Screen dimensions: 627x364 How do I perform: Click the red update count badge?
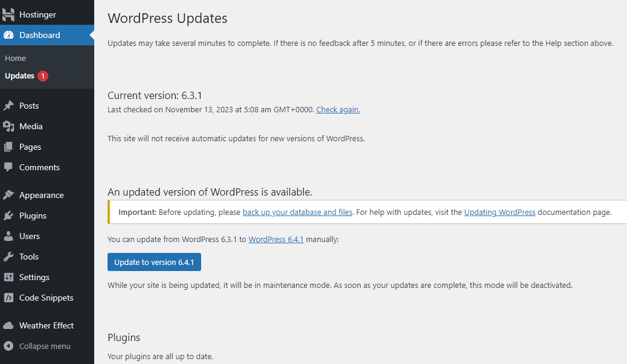pos(43,75)
